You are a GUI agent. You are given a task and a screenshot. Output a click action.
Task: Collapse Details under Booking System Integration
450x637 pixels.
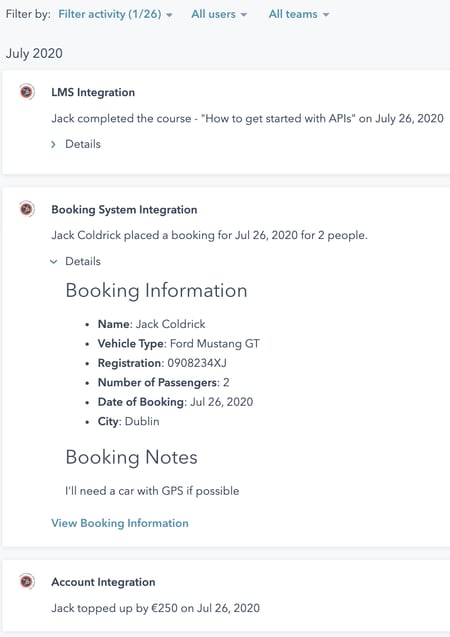(x=76, y=261)
